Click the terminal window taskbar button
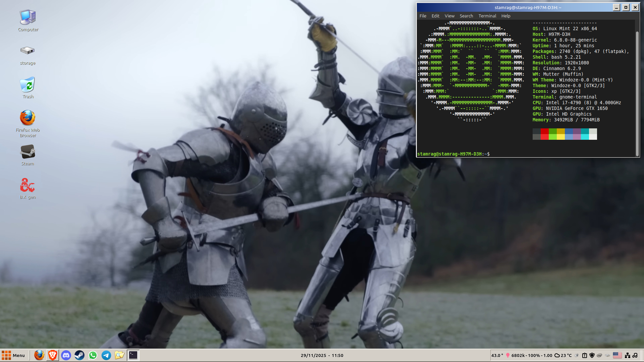This screenshot has width=644, height=362. pyautogui.click(x=133, y=355)
